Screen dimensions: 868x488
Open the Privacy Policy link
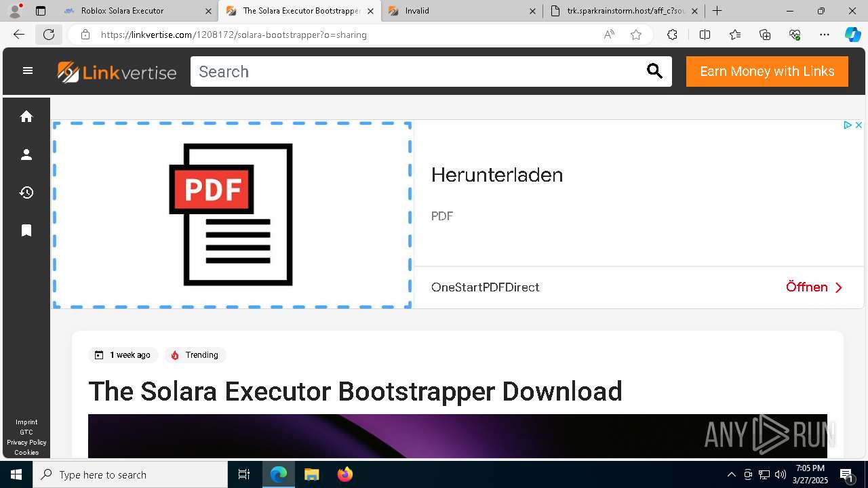(x=26, y=442)
